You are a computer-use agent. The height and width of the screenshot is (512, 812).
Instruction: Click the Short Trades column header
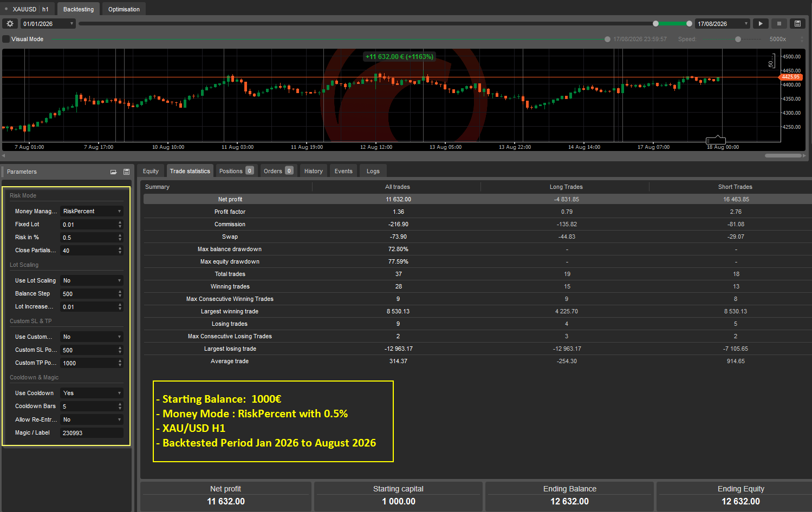tap(735, 187)
